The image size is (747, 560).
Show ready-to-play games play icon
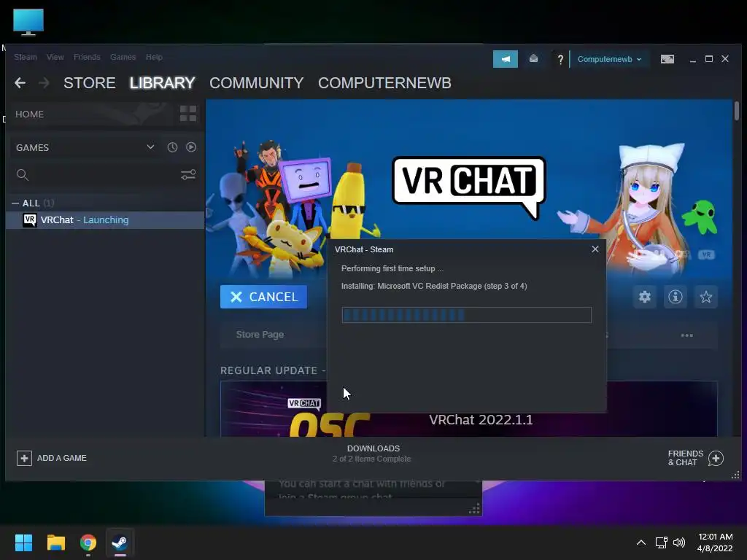[x=191, y=147]
